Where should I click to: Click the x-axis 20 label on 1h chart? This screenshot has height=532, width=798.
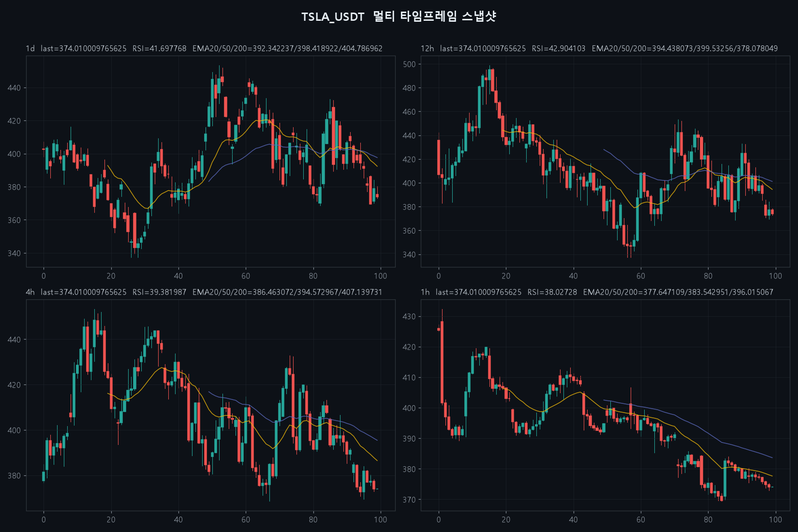pyautogui.click(x=506, y=520)
